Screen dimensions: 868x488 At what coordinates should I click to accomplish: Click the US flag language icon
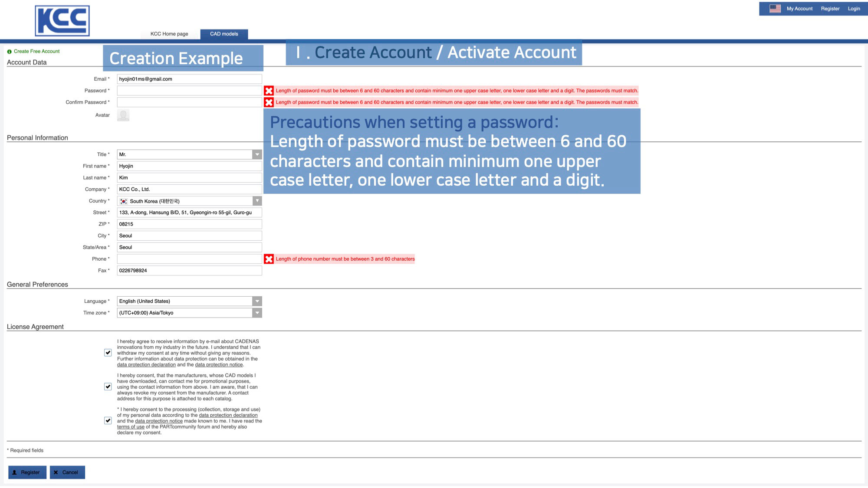pos(775,9)
